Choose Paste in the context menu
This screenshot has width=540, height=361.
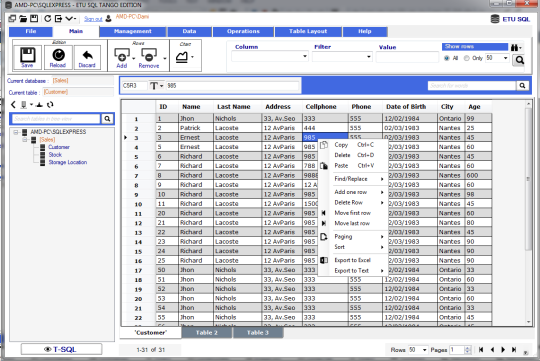(x=353, y=166)
